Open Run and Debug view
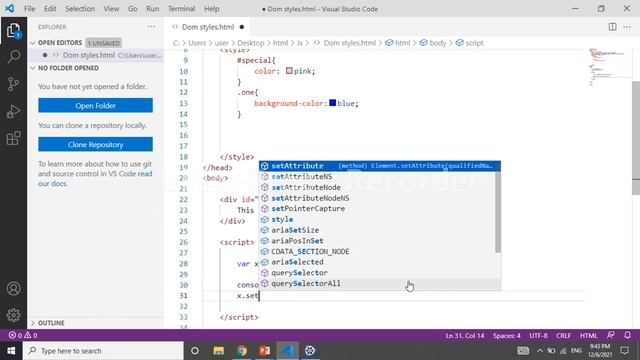640x360 pixels. pos(13,111)
